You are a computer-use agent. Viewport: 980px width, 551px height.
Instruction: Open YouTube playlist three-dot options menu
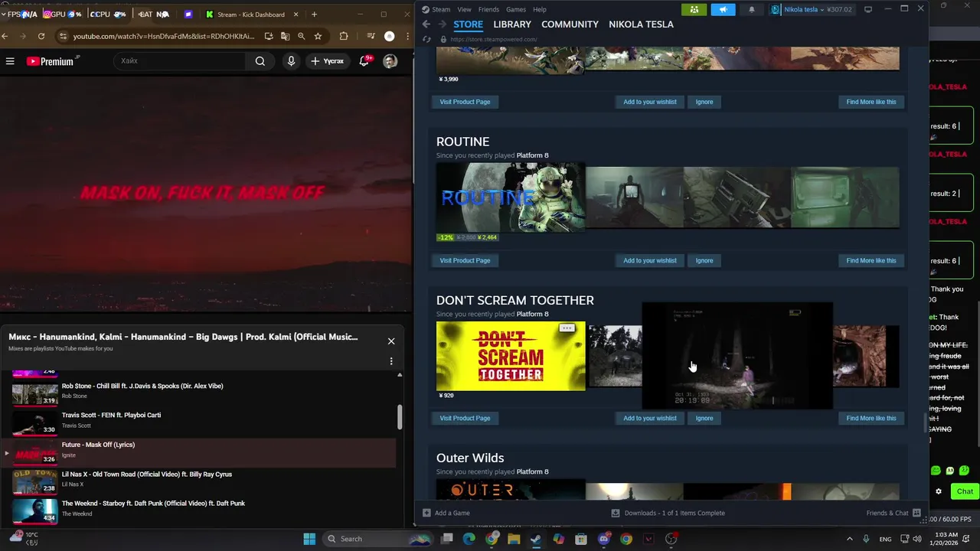point(391,361)
